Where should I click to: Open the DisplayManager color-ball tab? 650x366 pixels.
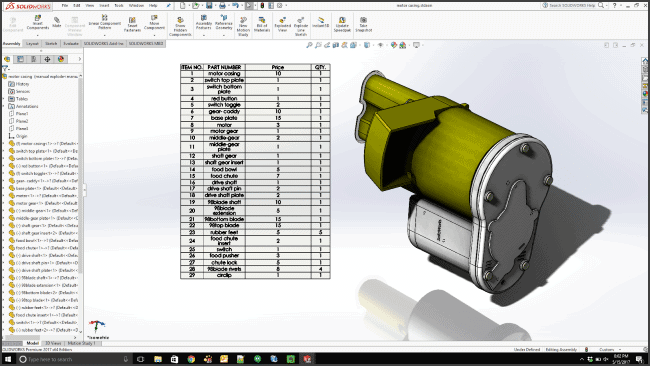61,59
